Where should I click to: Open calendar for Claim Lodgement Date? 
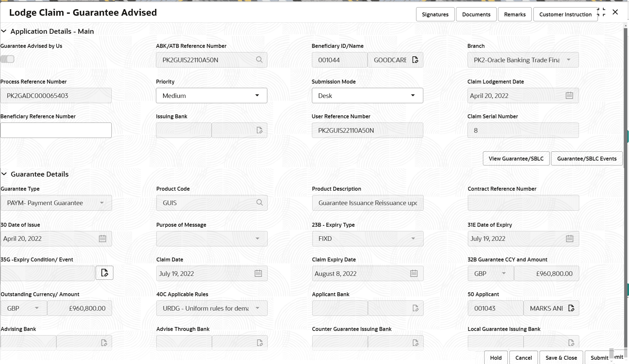[x=569, y=95]
